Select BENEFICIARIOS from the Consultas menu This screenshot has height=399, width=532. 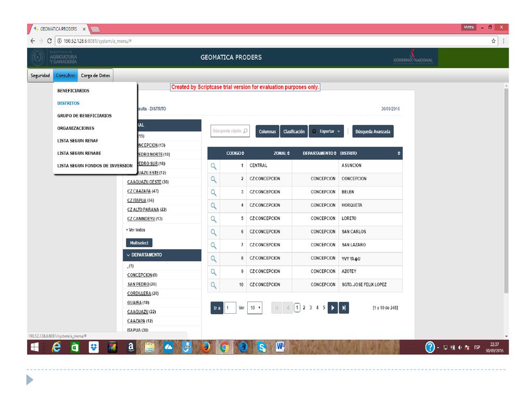(73, 90)
